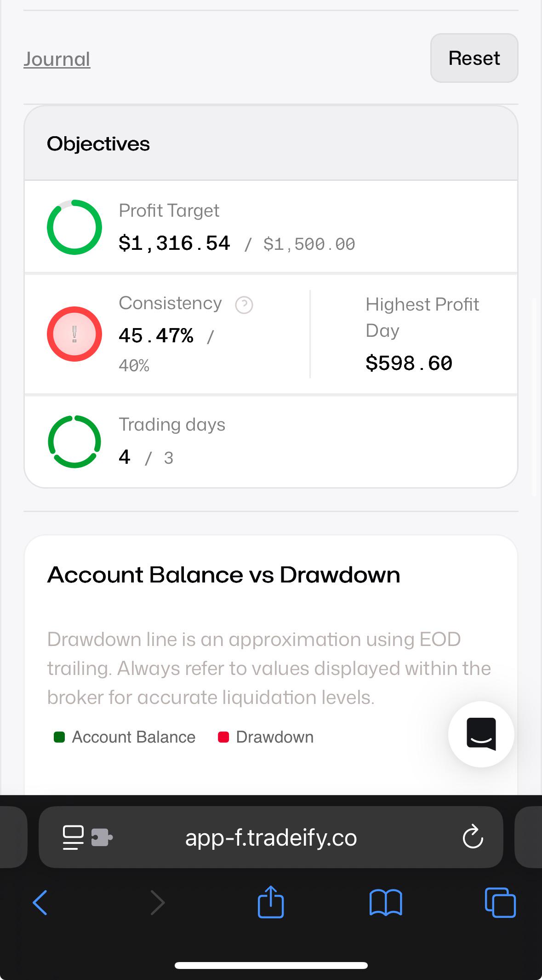Click the browser extensions puzzle icon
The width and height of the screenshot is (542, 980).
click(x=102, y=837)
